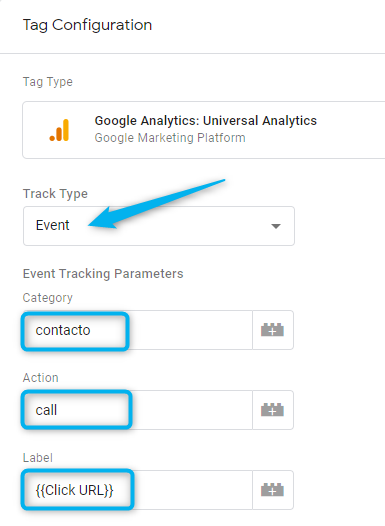Focus the Action field containing call
Image resolution: width=385 pixels, height=526 pixels.
click(x=138, y=410)
